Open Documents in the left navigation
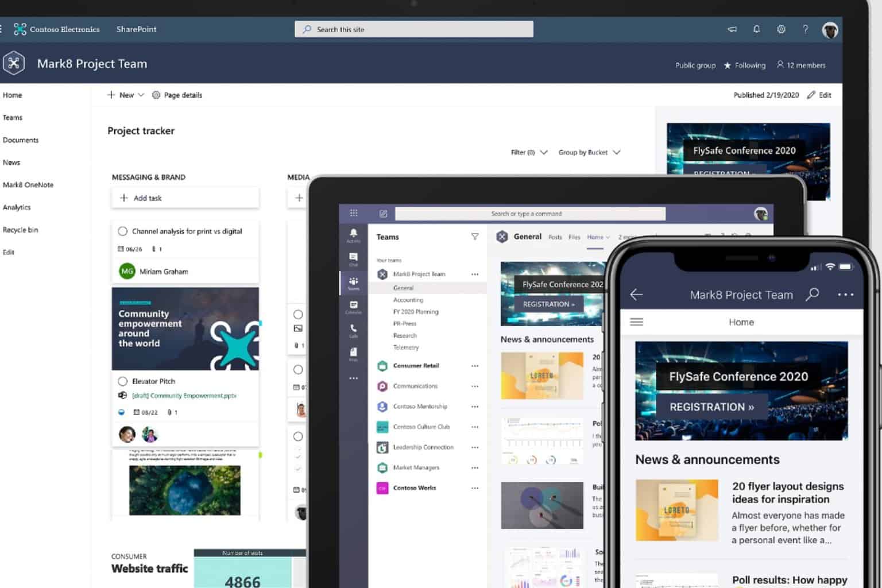882x588 pixels. (x=21, y=140)
